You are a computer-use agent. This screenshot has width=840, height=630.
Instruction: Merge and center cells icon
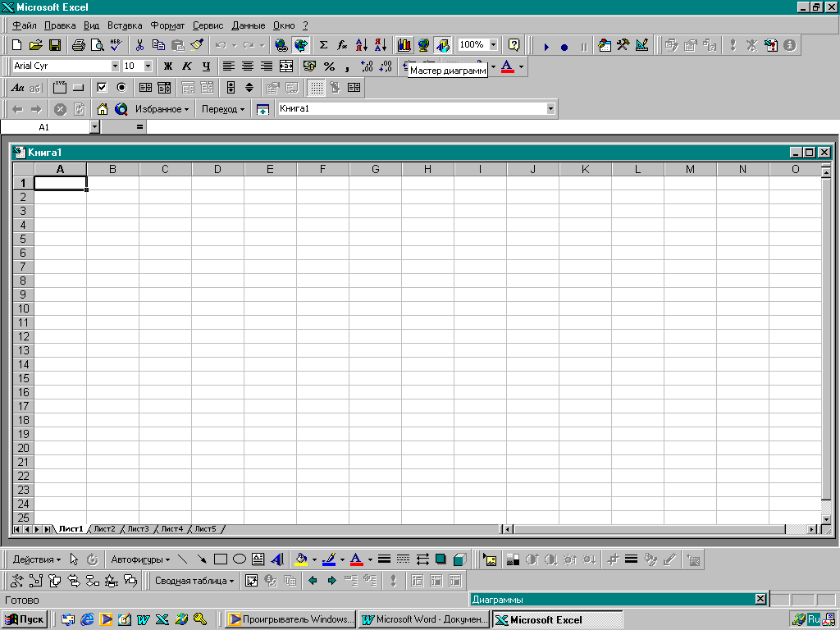tap(286, 66)
